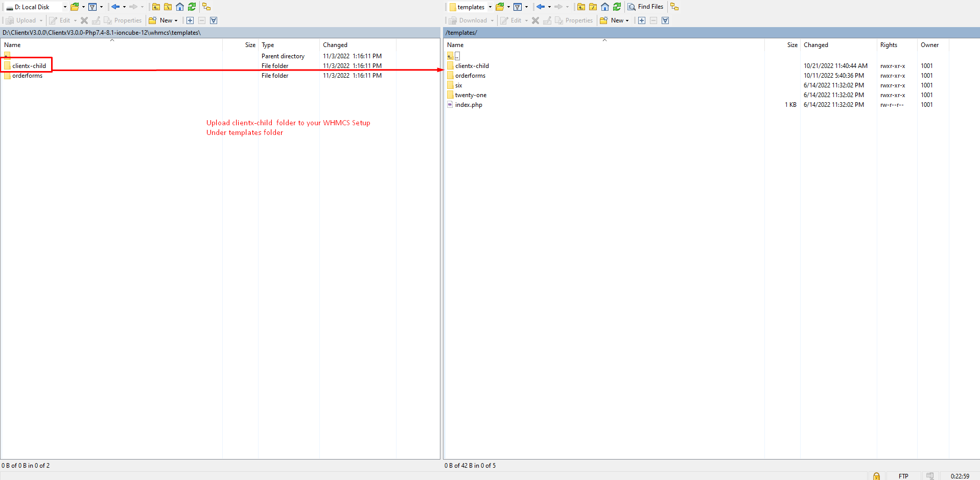980x480 pixels.
Task: Select the remote twenty-one folder
Action: pos(471,95)
